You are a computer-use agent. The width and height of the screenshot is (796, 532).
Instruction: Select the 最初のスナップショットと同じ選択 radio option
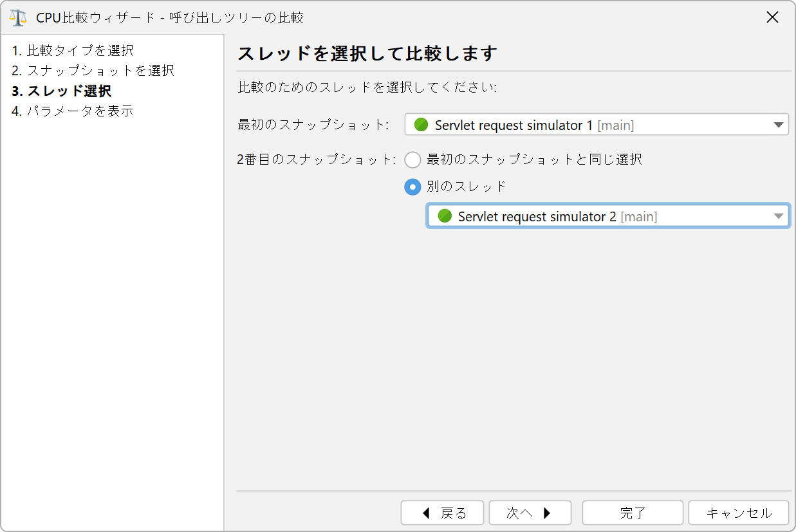coord(412,160)
